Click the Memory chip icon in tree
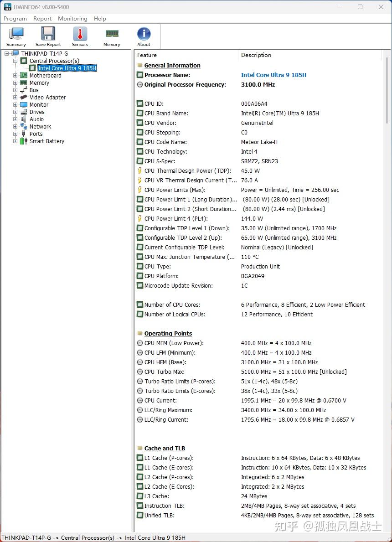 [24, 83]
